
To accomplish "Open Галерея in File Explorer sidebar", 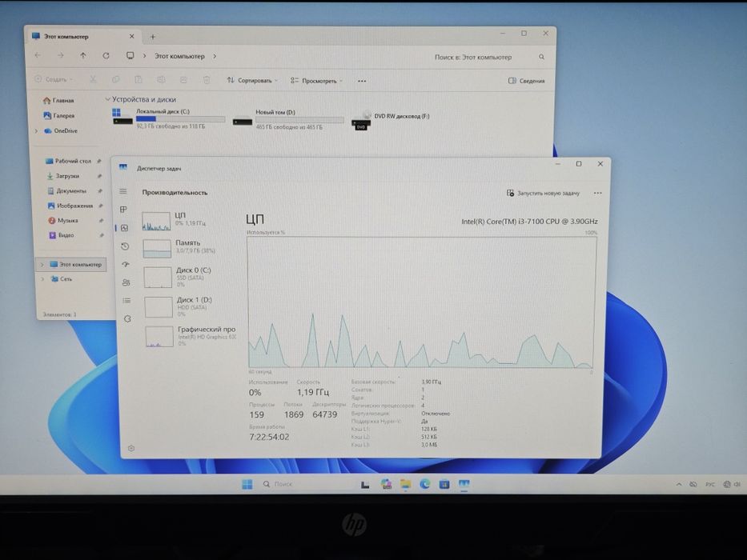I will coord(59,116).
